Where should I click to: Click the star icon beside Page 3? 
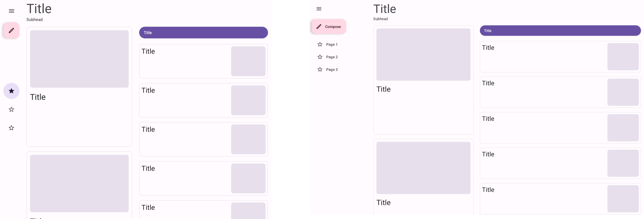320,69
